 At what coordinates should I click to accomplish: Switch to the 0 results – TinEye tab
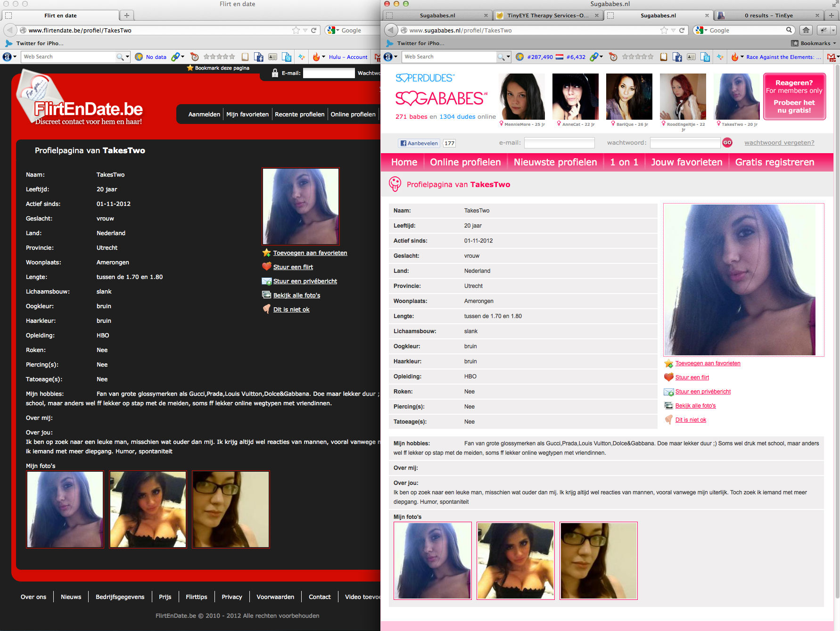pyautogui.click(x=768, y=16)
